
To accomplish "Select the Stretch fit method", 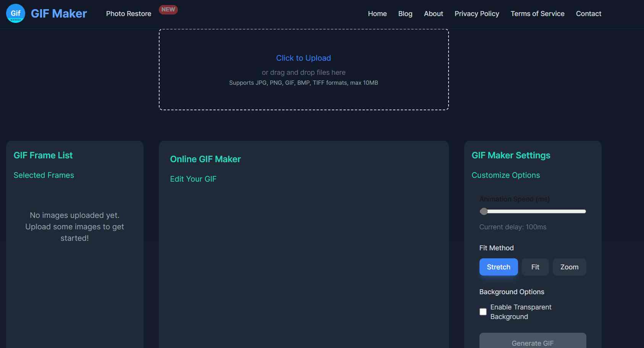I will [x=498, y=267].
